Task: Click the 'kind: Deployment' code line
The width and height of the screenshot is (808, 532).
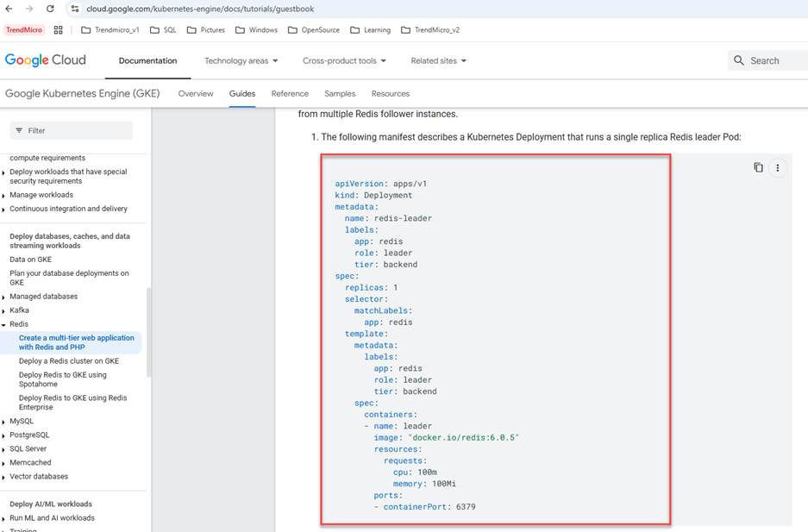Action: (373, 196)
